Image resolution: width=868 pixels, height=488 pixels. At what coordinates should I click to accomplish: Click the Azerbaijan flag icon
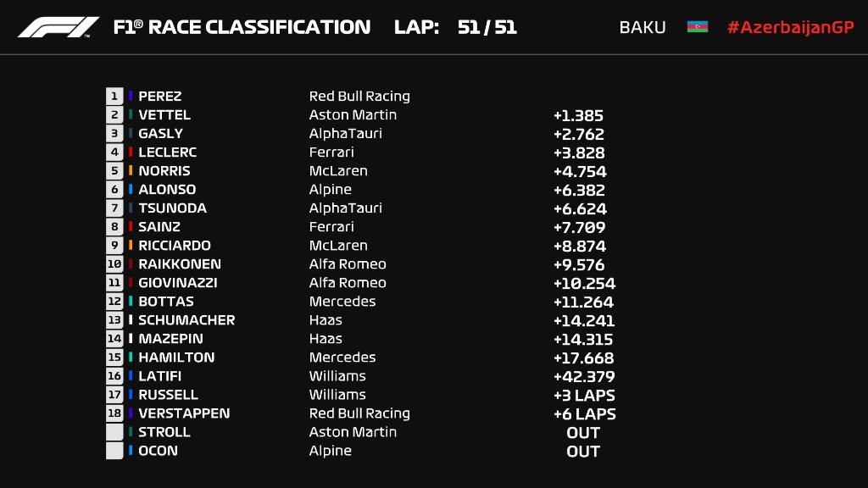(698, 26)
